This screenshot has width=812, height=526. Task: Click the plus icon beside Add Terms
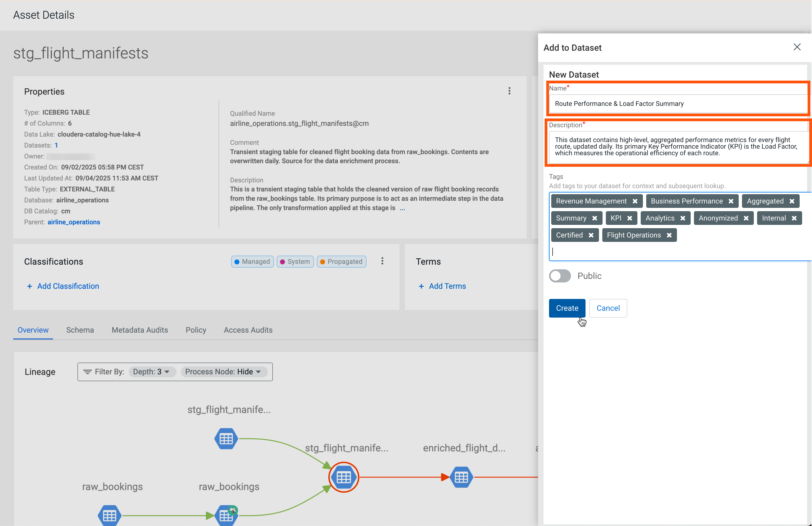421,286
